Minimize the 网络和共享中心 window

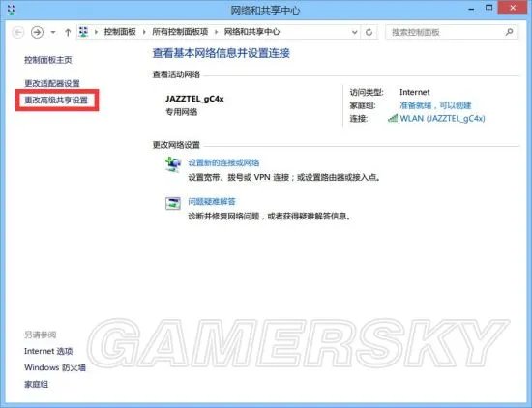471,9
